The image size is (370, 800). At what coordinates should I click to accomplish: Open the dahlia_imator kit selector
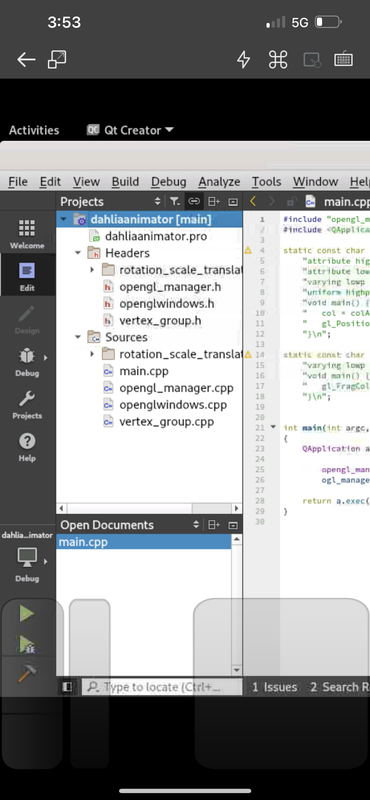[x=27, y=557]
